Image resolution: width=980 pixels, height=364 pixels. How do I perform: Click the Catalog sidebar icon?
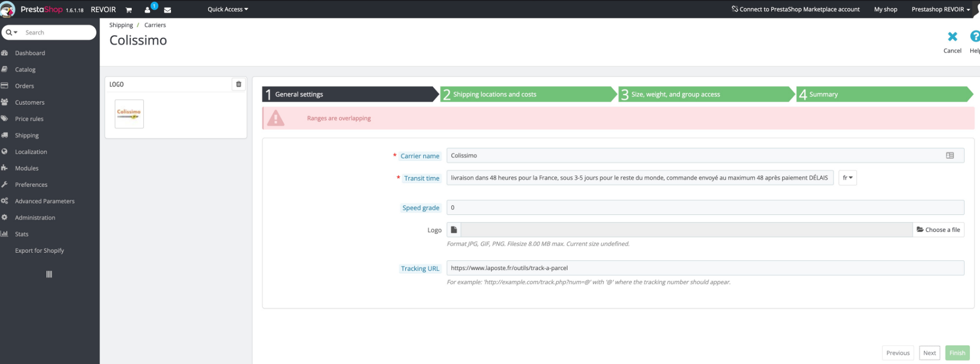point(5,69)
